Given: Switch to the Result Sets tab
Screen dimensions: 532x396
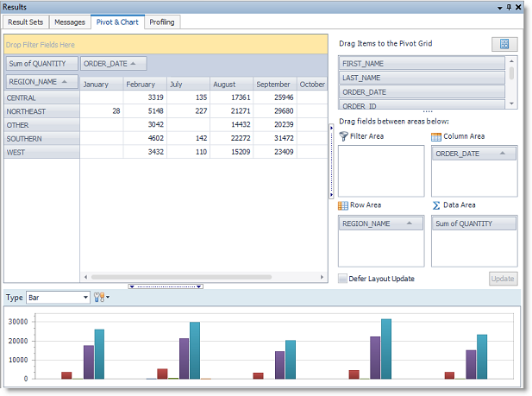Looking at the screenshot, I should point(25,22).
